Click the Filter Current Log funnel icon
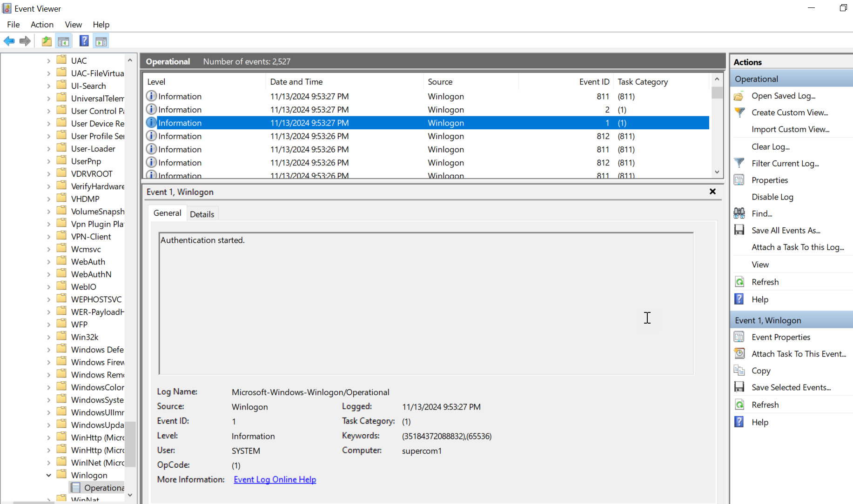Image resolution: width=853 pixels, height=504 pixels. [739, 163]
